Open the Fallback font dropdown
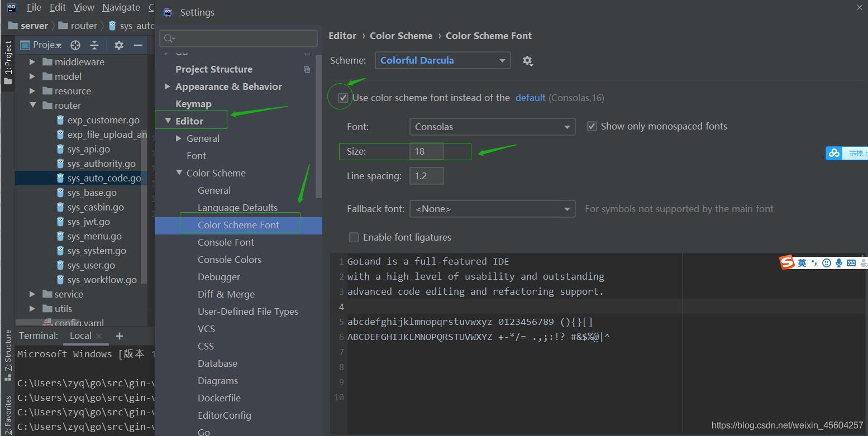Screen dimensions: 868x436 [x=492, y=209]
